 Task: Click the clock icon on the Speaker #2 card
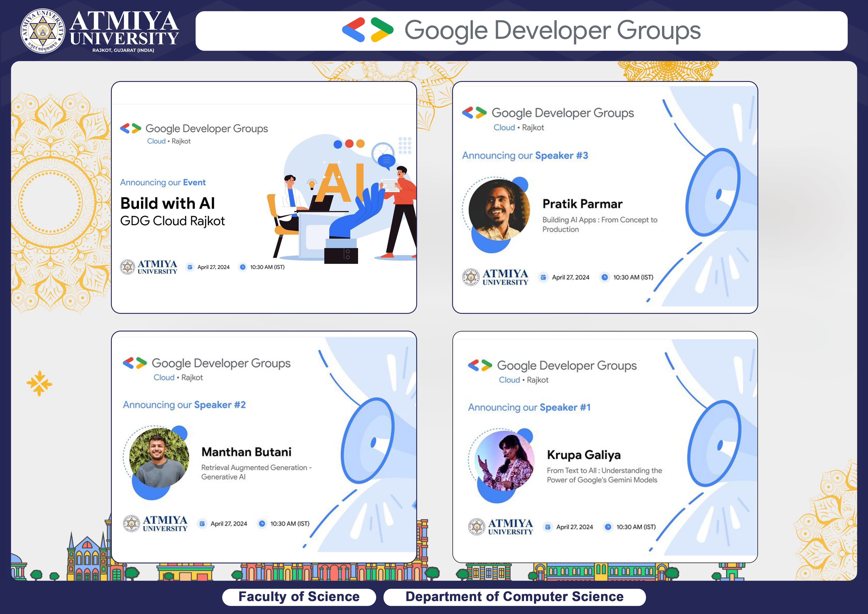pos(262,524)
